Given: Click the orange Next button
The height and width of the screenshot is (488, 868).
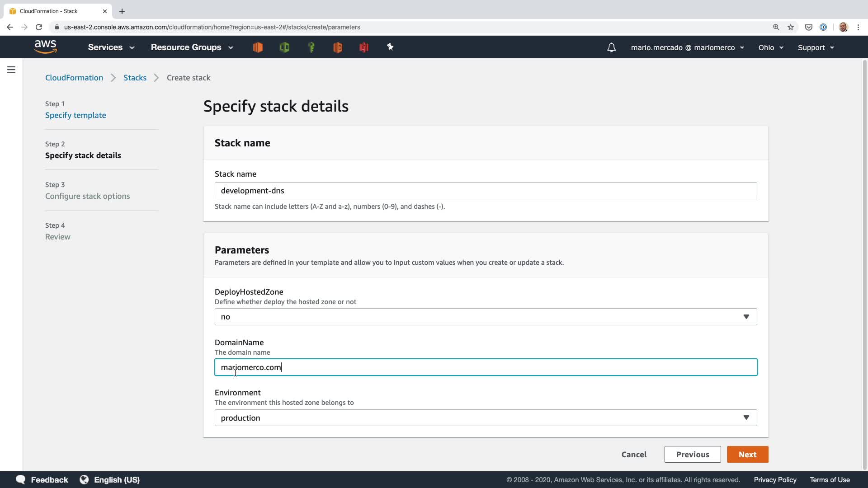Looking at the screenshot, I should tap(747, 455).
